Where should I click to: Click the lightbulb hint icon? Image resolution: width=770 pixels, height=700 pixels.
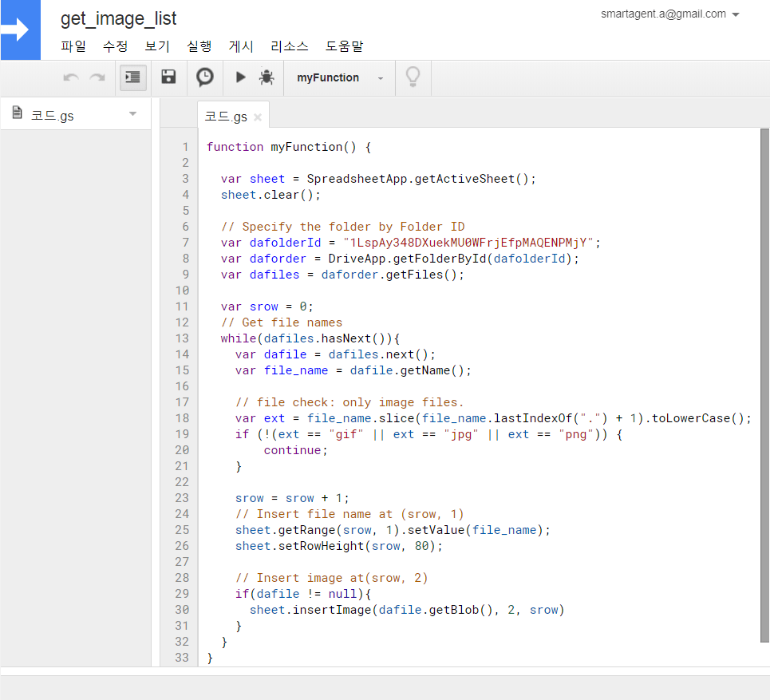413,77
